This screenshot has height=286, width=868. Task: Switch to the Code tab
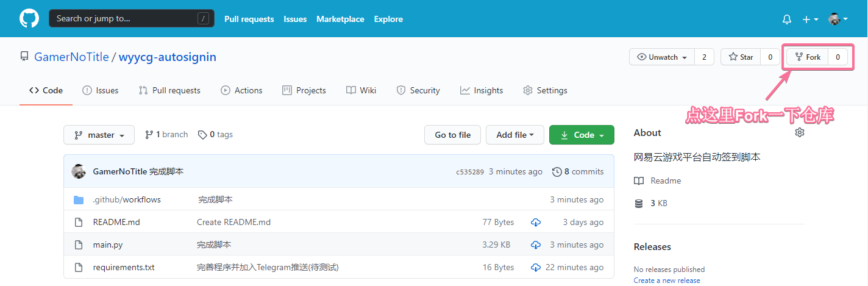(x=46, y=90)
